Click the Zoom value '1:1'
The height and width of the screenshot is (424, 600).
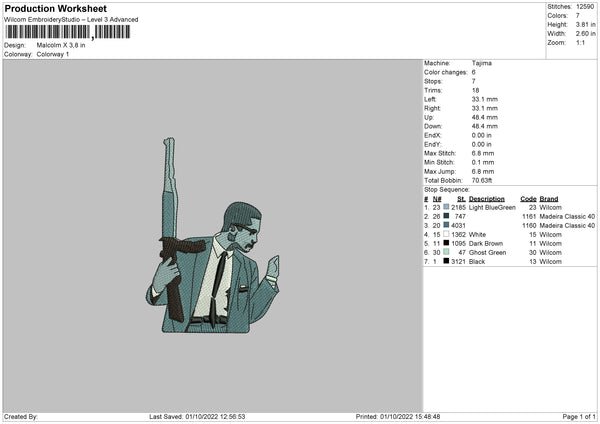pyautogui.click(x=580, y=42)
